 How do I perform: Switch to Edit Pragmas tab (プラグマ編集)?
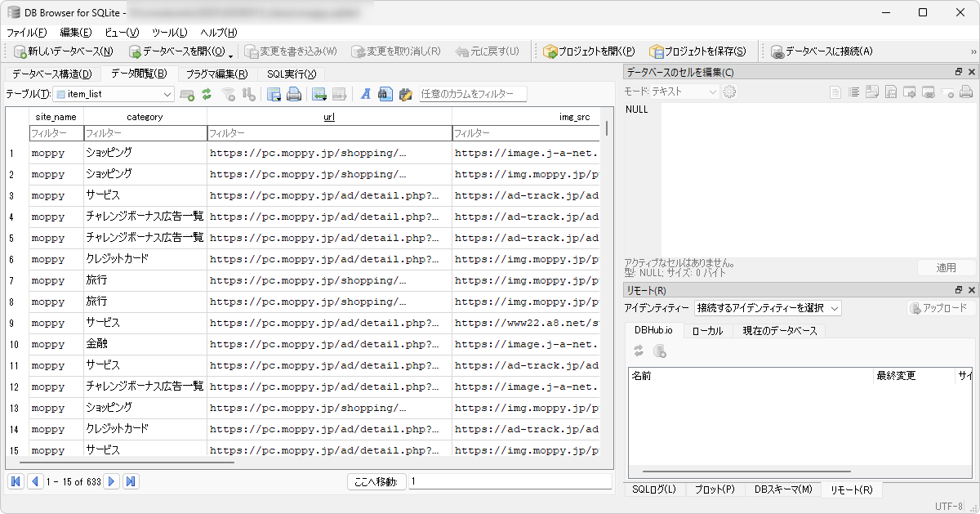(x=216, y=74)
